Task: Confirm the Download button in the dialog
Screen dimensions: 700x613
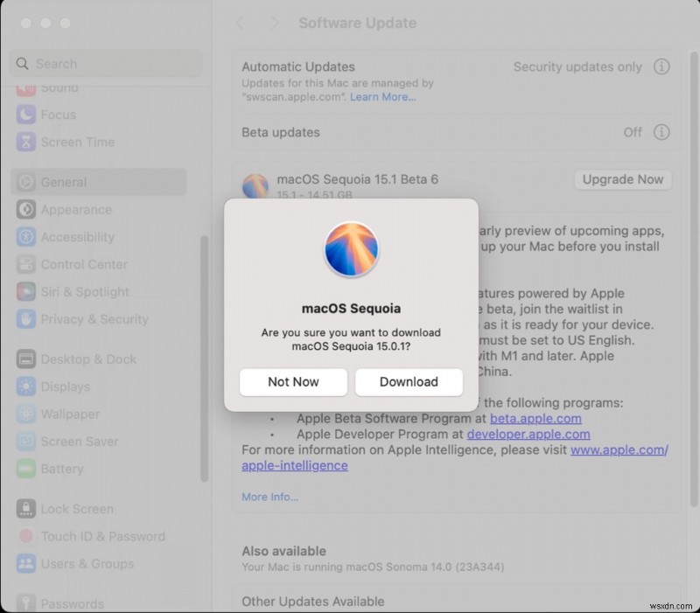Action: (409, 382)
